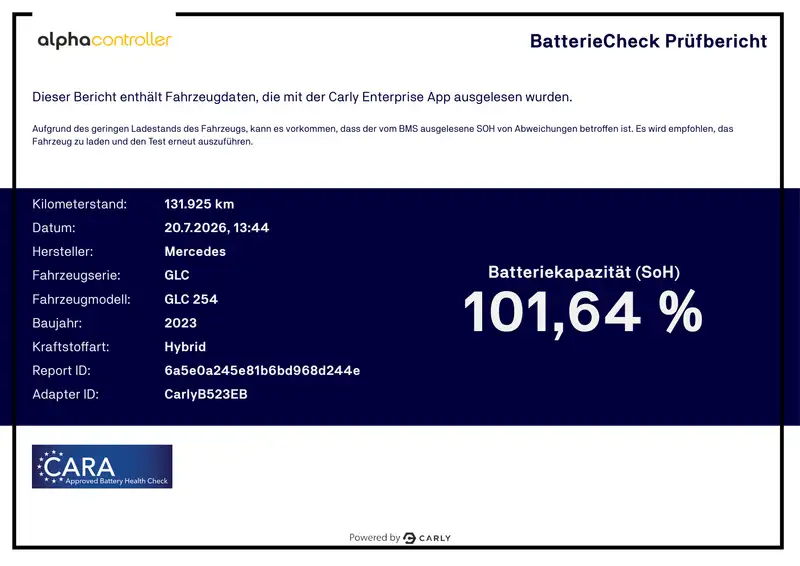Select the Report ID value 6a5e0a245e81b6bd968d244e
Image resolution: width=800 pixels, height=566 pixels.
pos(262,371)
